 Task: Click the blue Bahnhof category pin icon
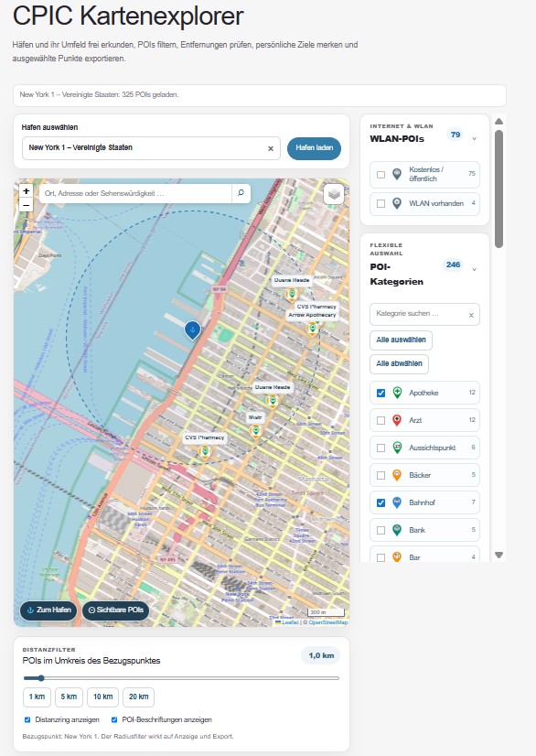pyautogui.click(x=397, y=502)
